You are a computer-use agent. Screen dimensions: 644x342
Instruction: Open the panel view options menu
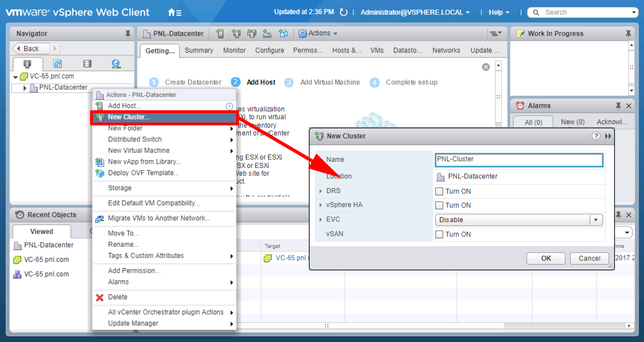click(x=495, y=34)
